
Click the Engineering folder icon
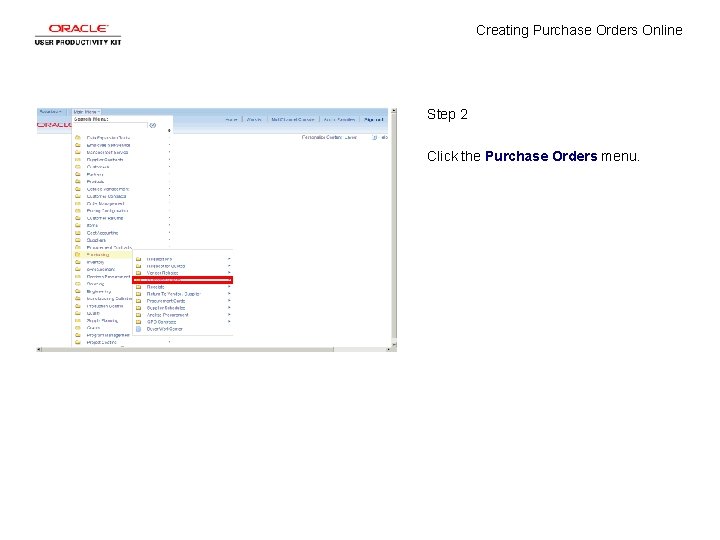tap(78, 292)
